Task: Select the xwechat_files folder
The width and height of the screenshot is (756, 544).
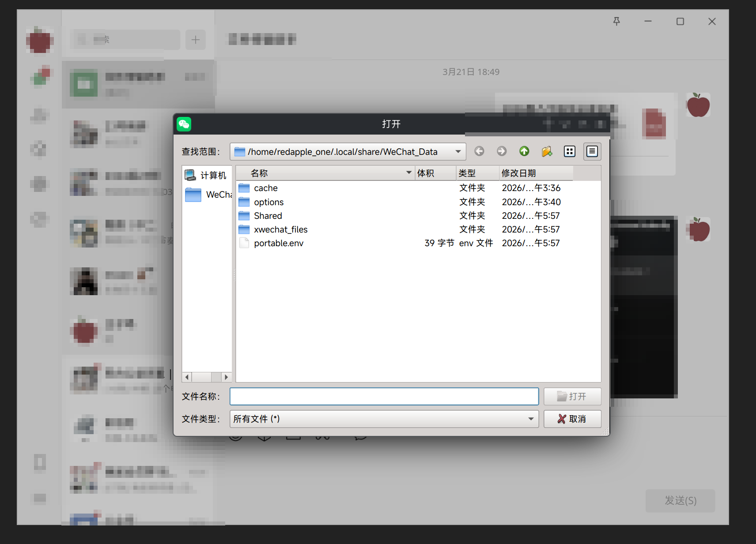Action: [280, 229]
